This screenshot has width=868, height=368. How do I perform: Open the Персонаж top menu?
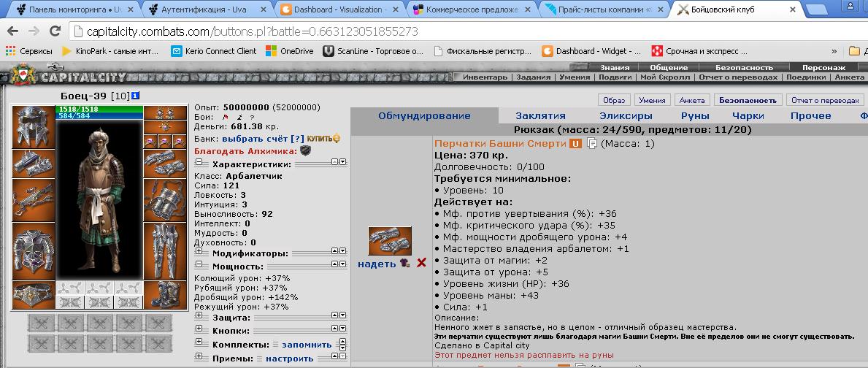click(x=823, y=67)
